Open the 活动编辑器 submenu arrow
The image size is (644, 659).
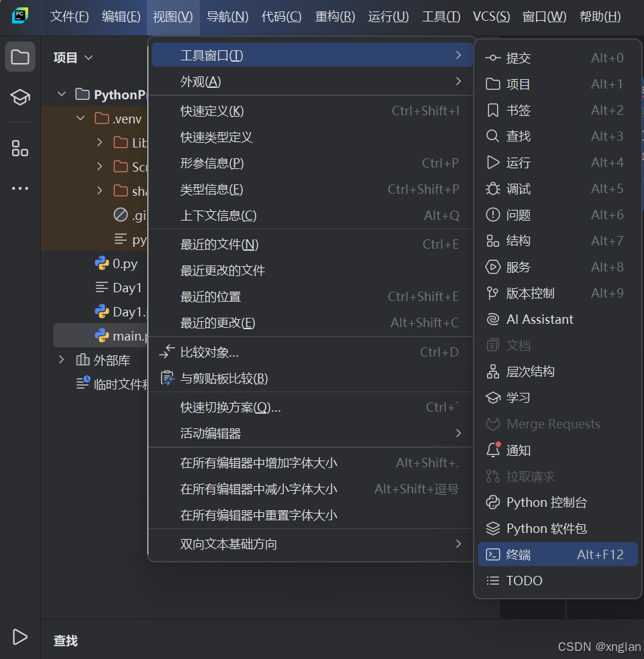click(458, 433)
